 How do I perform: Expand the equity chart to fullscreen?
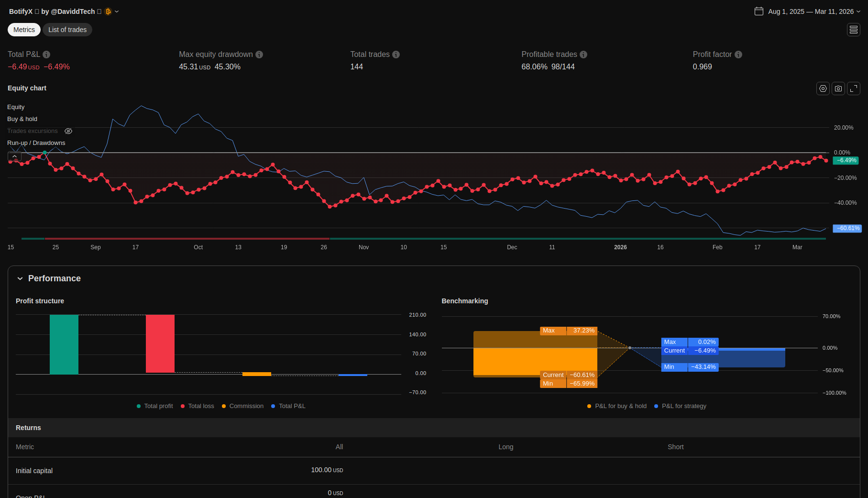pos(854,89)
